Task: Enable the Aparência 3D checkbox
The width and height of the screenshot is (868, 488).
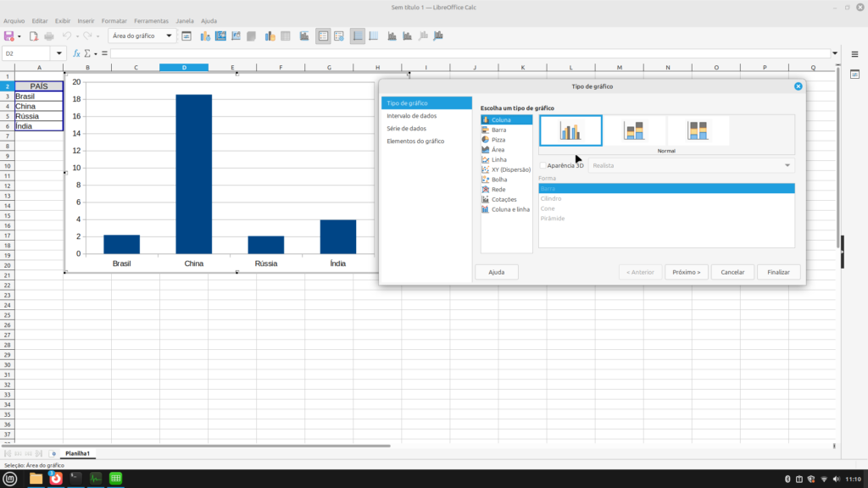Action: point(543,165)
